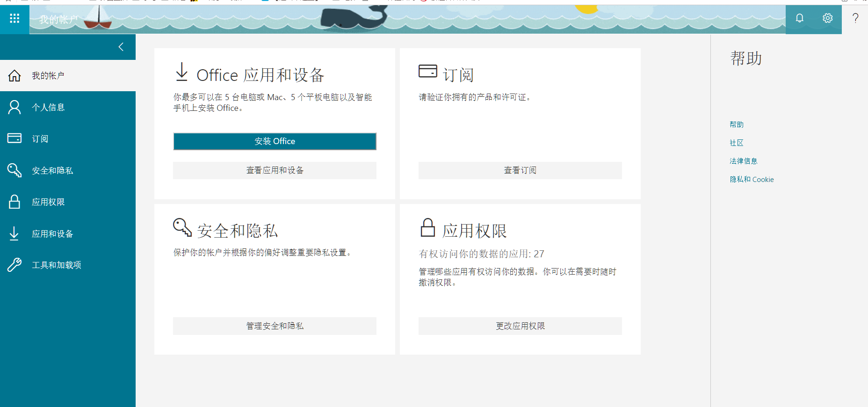Open the app launcher waffle icon
The image size is (868, 407).
tap(14, 18)
